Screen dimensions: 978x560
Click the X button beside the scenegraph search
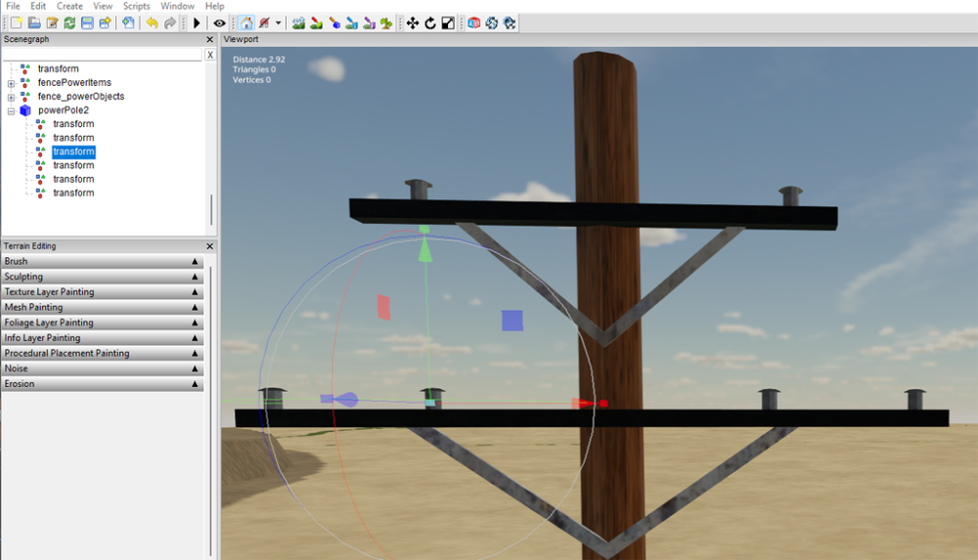pos(209,55)
